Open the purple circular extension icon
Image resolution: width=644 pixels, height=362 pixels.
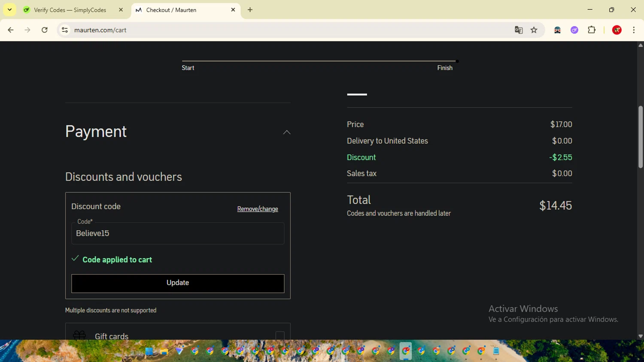[574, 30]
